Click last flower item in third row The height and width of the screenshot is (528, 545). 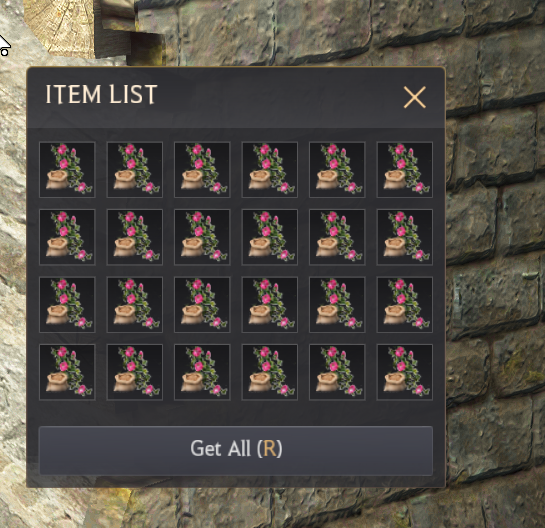(405, 304)
